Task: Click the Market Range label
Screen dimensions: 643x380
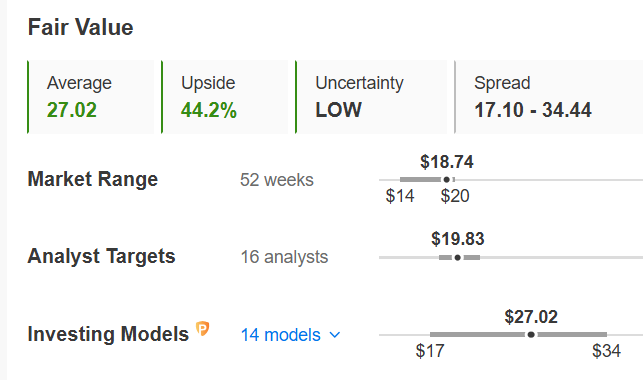Action: (x=93, y=179)
